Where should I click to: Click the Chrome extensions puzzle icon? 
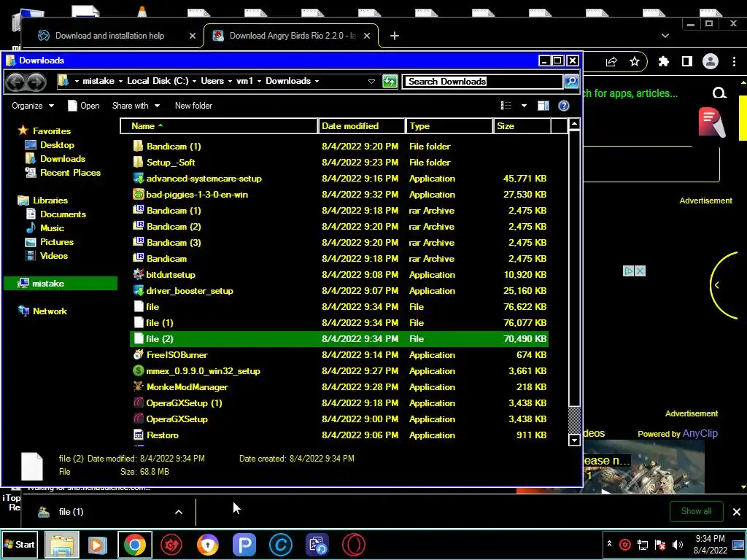pos(664,61)
